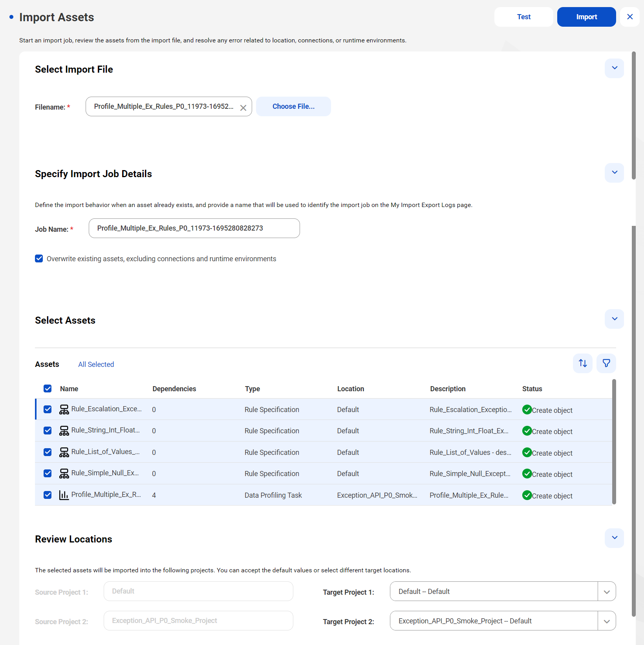Clear the selected filename

click(x=243, y=108)
